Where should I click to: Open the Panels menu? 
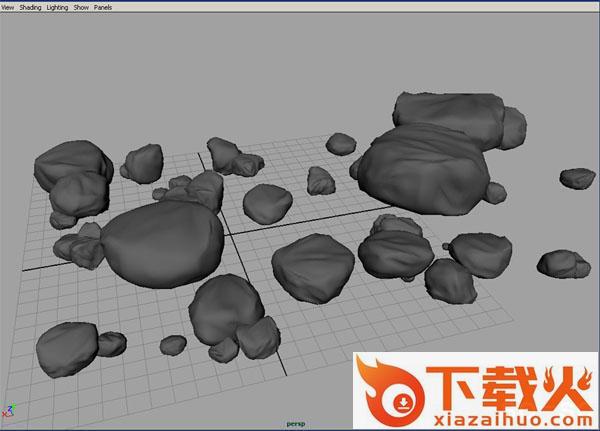103,7
